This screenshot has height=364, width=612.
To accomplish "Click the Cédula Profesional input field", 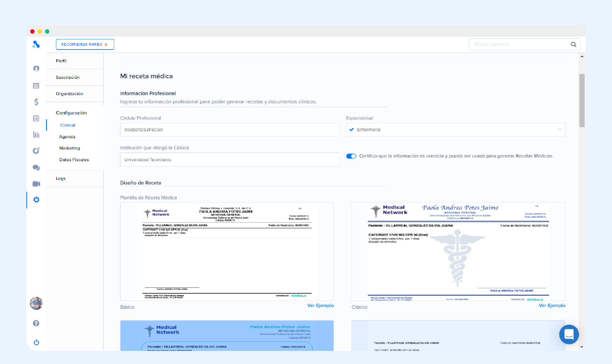I will click(x=230, y=130).
